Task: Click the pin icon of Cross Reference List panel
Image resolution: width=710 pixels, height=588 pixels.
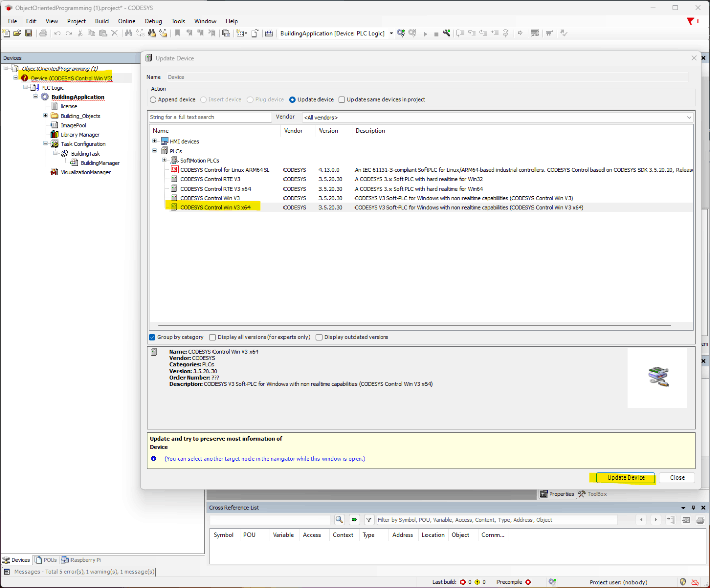Action: pyautogui.click(x=693, y=508)
